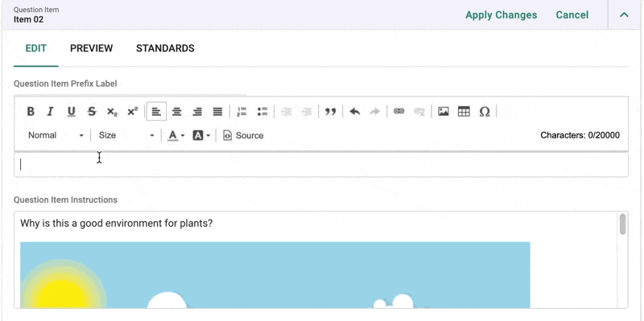Insert a special character (omega)
This screenshot has width=644, height=321.
coord(485,112)
